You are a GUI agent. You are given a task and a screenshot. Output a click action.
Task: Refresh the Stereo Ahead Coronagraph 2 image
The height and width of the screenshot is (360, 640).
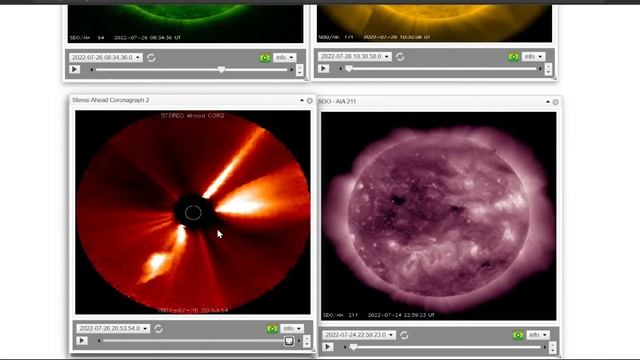tap(158, 329)
